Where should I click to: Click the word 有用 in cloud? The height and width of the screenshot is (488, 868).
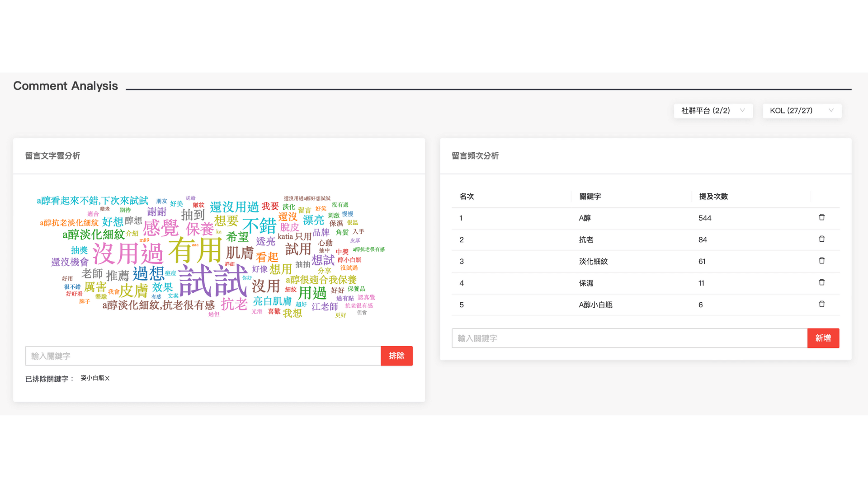[195, 250]
